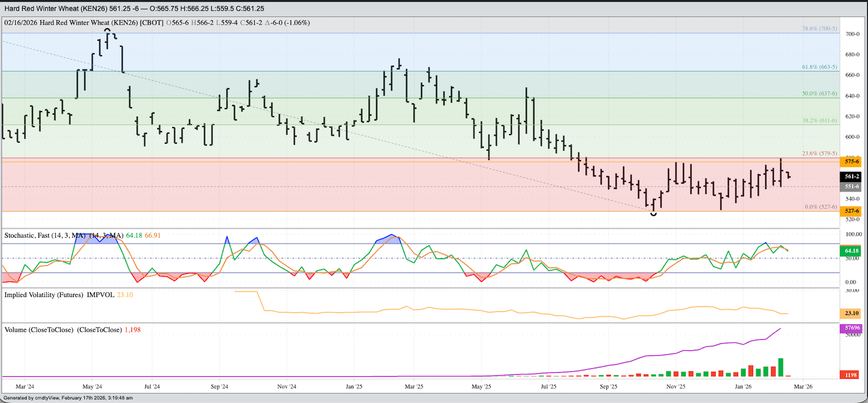Click the Stochastic, Fast indicator title
Screen dimensions: 868x403
click(x=45, y=235)
